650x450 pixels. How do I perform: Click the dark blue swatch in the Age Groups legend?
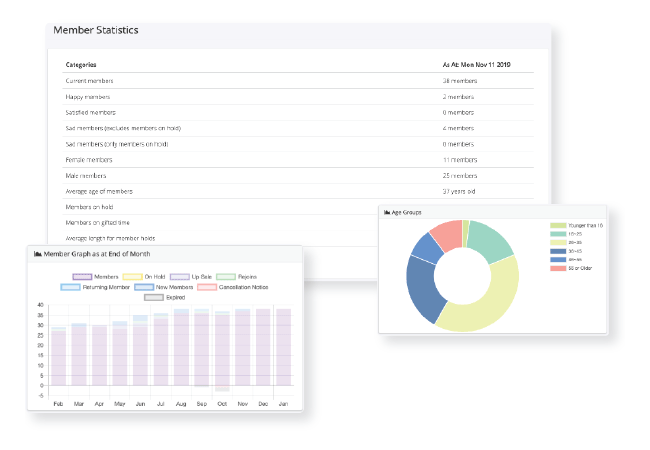pyautogui.click(x=558, y=251)
